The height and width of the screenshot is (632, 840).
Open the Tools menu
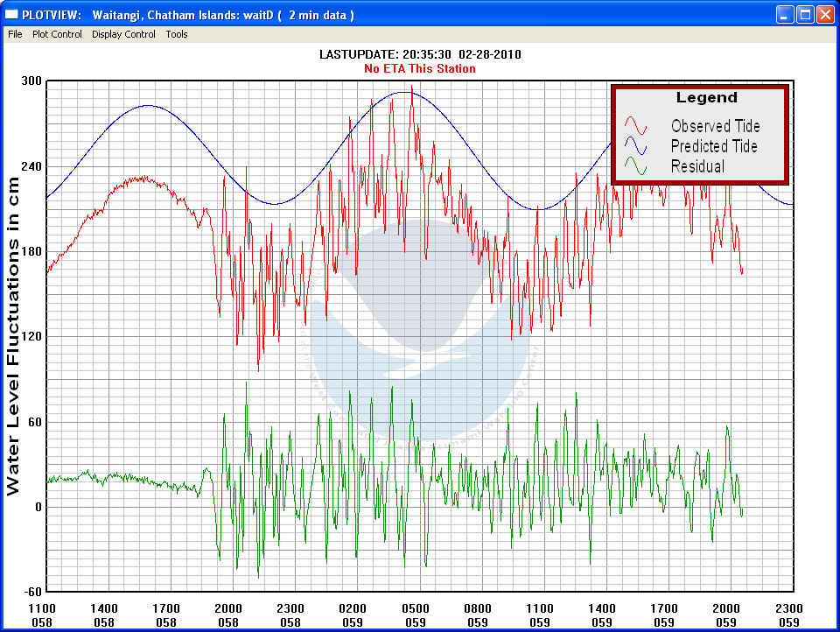(x=177, y=34)
